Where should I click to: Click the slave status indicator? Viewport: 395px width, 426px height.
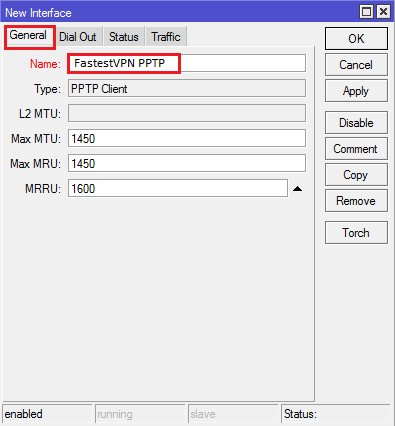233,414
